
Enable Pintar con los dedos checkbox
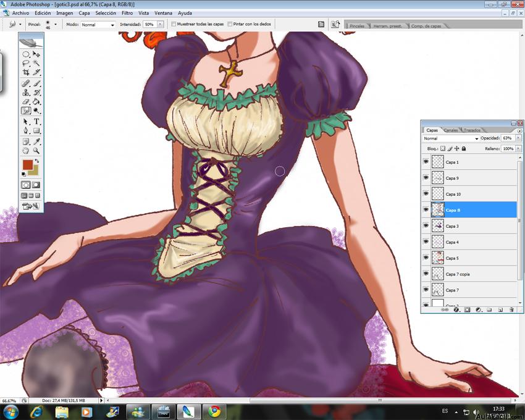pos(230,24)
